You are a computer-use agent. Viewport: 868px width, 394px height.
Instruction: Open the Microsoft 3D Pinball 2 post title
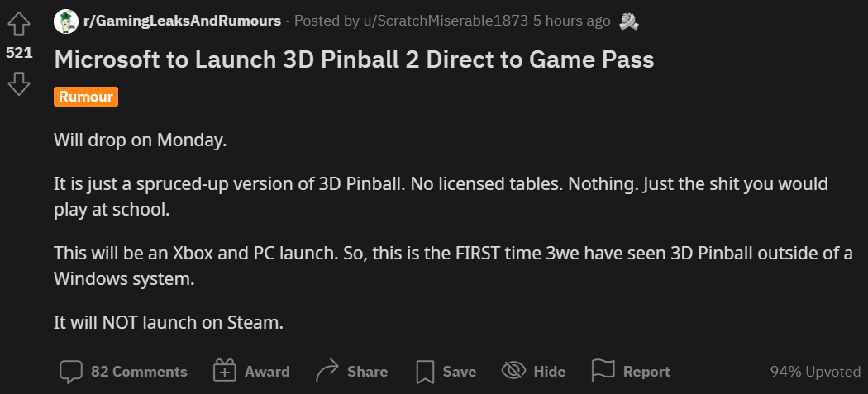[354, 60]
